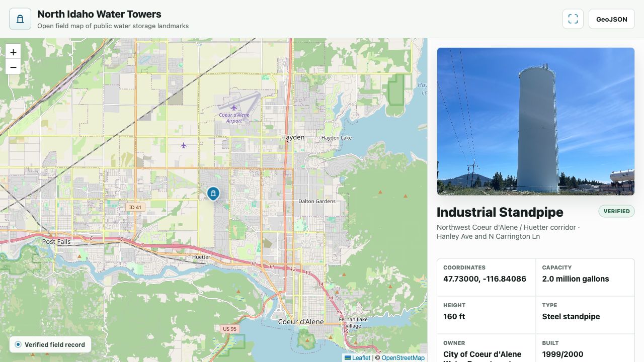Click type value Steel standpipe
The width and height of the screenshot is (644, 362).
[571, 316]
